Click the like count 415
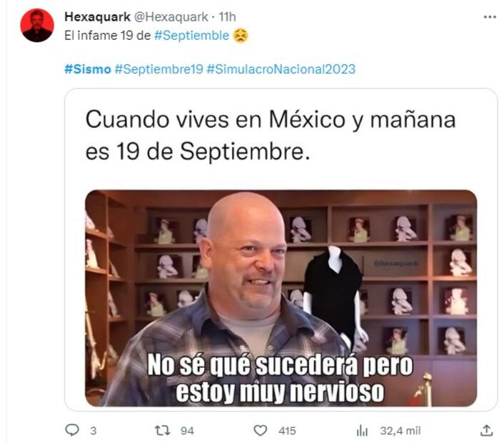Screen dimensions: 504x443 pyautogui.click(x=287, y=431)
